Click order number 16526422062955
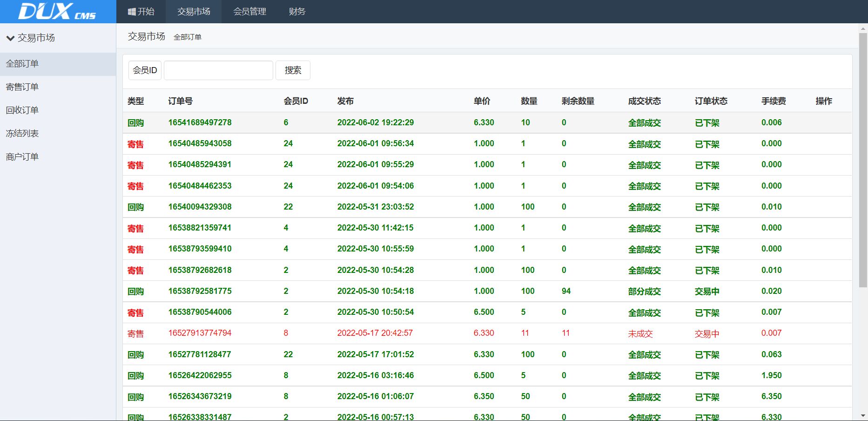 pyautogui.click(x=200, y=375)
